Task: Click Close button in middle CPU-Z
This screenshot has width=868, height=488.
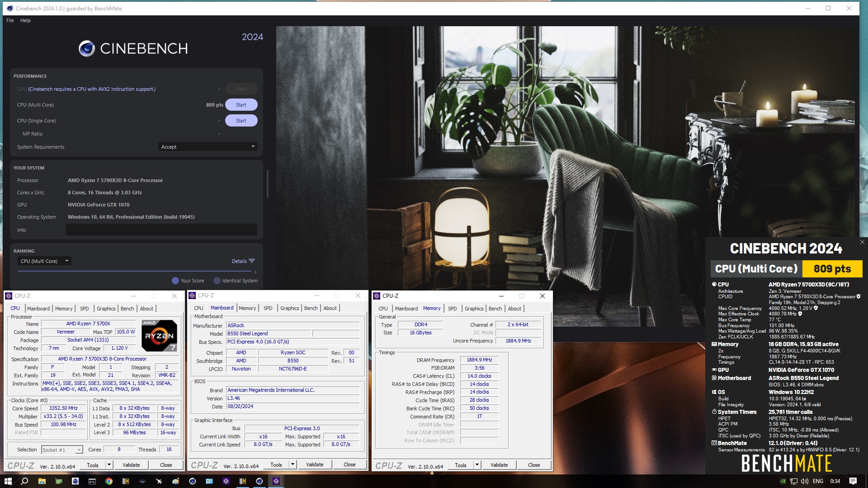Action: (x=349, y=465)
